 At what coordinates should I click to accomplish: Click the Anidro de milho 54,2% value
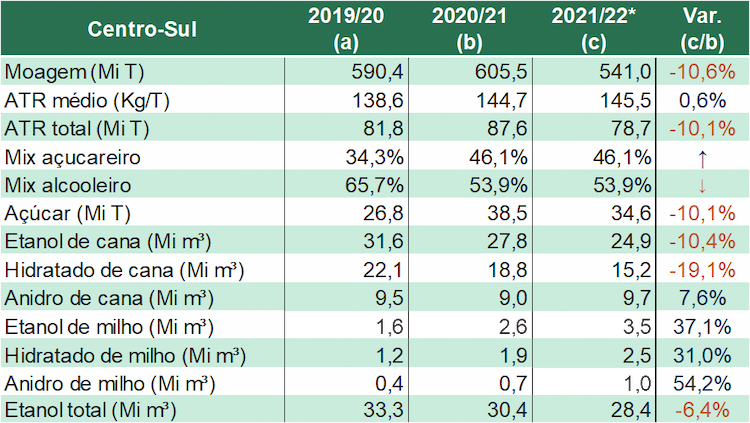(x=702, y=383)
